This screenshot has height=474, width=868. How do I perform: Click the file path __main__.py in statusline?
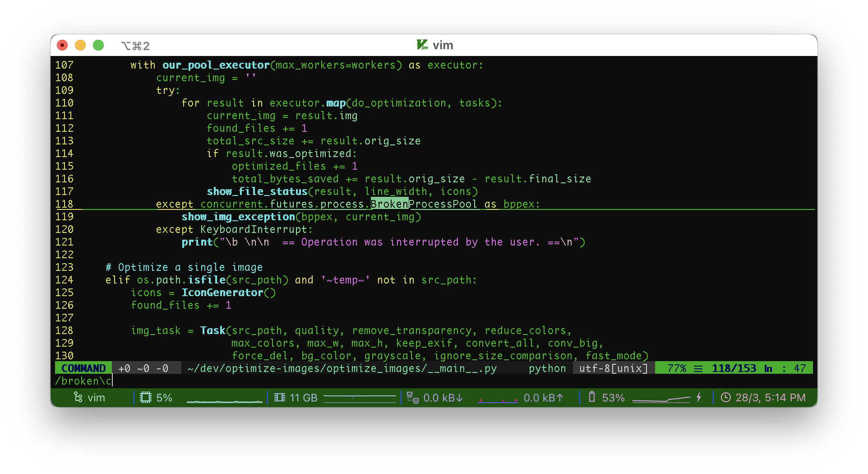click(342, 368)
